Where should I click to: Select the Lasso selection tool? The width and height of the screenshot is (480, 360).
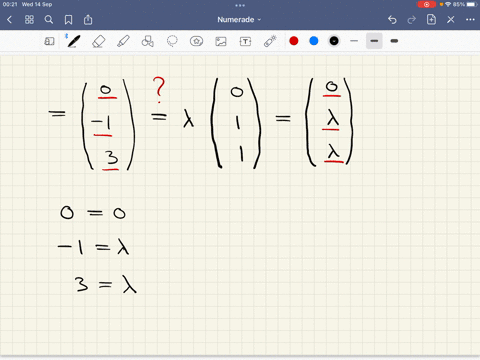point(172,41)
